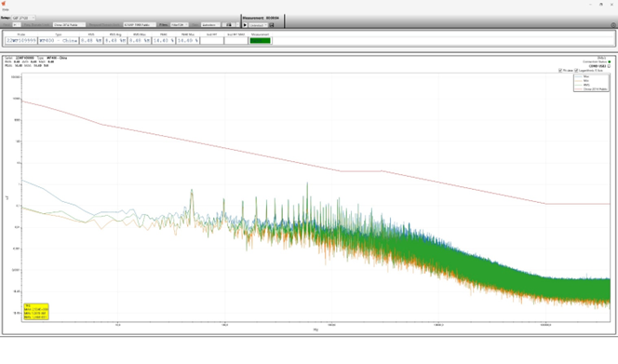Viewport: 618px width, 364px height.
Task: Expand the China 2014 Public limit dropdown
Action: click(x=69, y=25)
